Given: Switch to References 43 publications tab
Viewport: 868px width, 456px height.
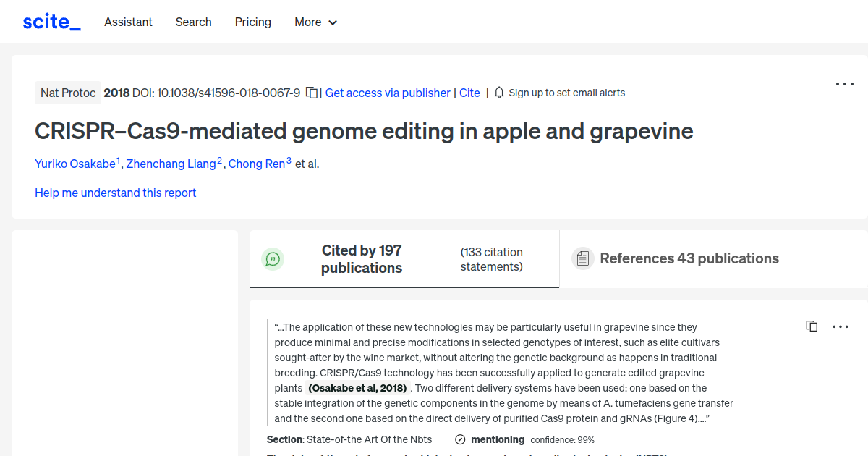Looking at the screenshot, I should coord(689,258).
